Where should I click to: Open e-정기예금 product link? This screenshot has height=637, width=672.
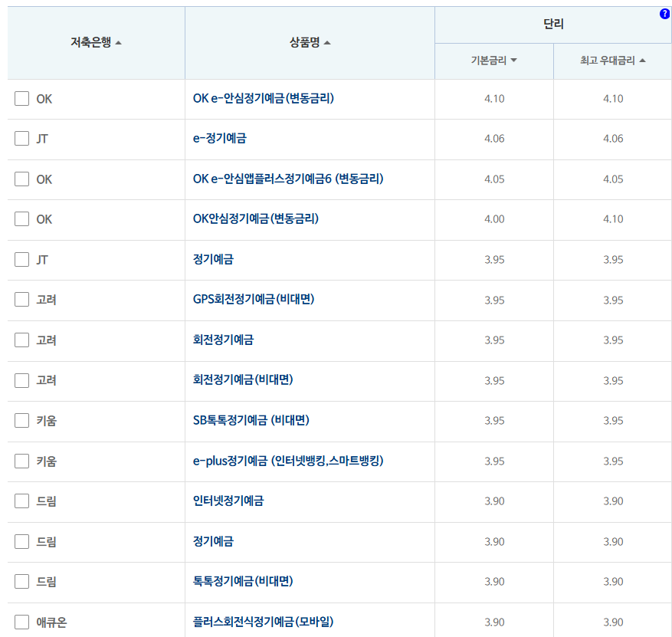219,138
